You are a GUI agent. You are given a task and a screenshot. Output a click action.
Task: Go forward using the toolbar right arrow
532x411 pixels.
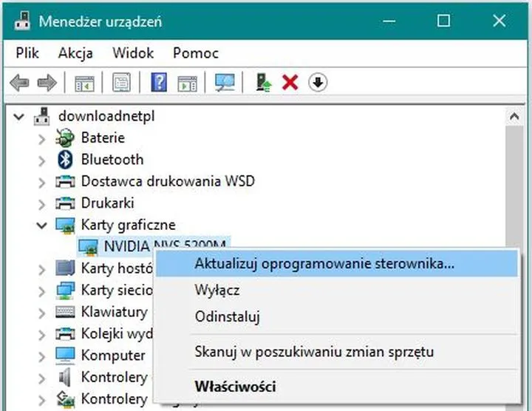click(x=47, y=83)
